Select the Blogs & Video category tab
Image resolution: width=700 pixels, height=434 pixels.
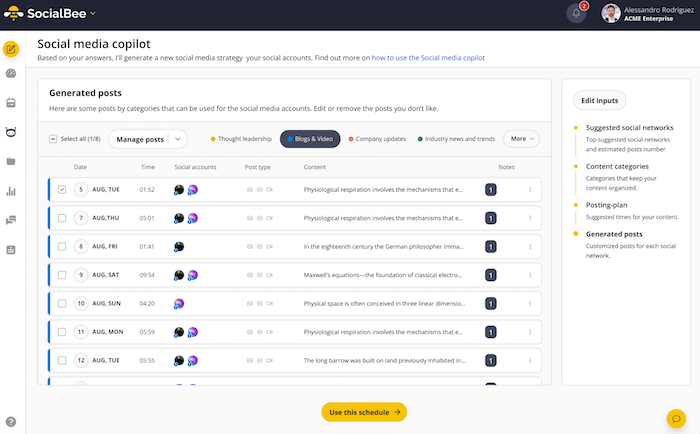coord(310,139)
